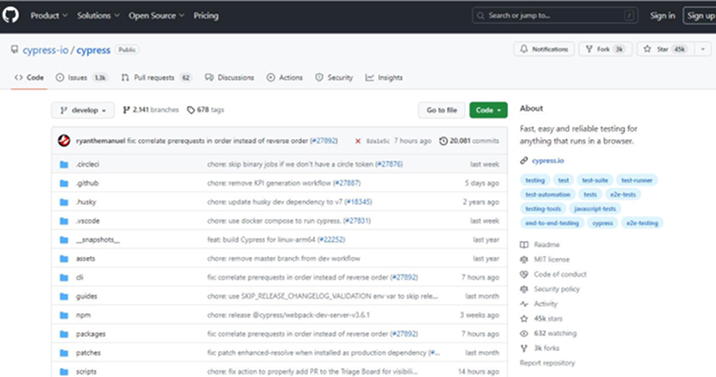Open the .vscode folder
Screen dimensions: 716x377
pyautogui.click(x=87, y=221)
